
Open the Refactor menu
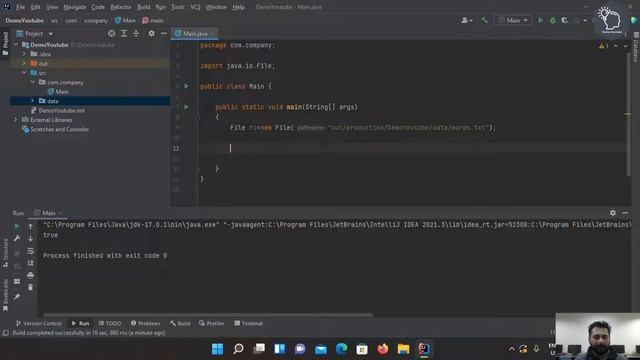tap(121, 7)
